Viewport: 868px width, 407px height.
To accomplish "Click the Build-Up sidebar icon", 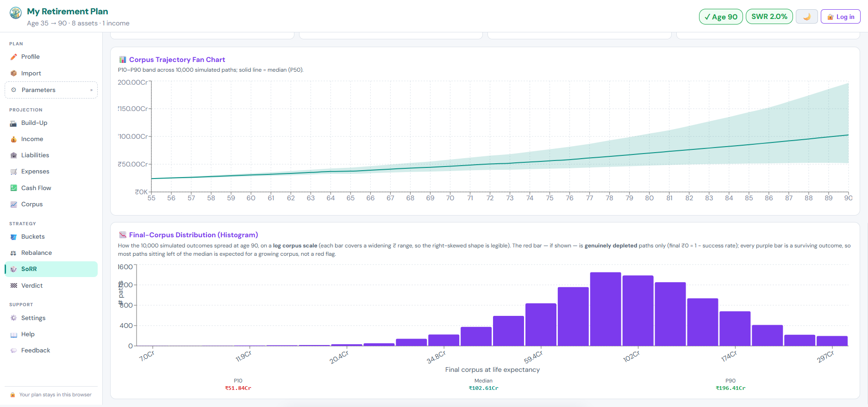I will coord(14,123).
